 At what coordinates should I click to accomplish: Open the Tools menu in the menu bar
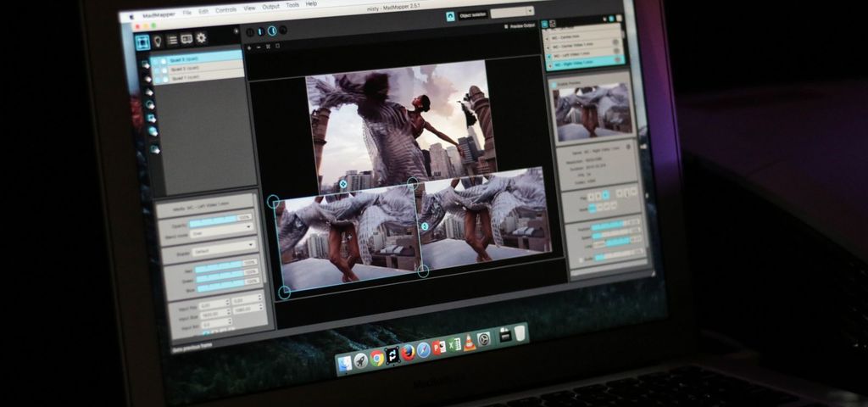(292, 5)
